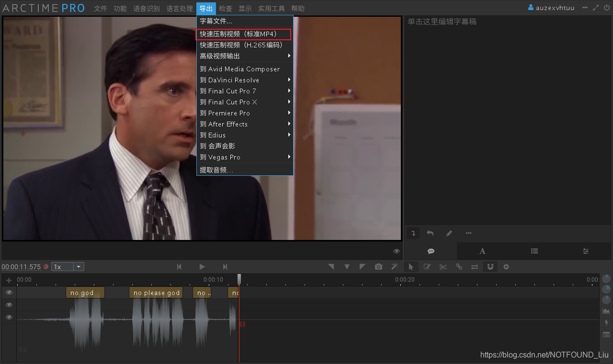The image size is (613, 364).
Task: Adjust the second round knob on timeline right edge
Action: 606,289
